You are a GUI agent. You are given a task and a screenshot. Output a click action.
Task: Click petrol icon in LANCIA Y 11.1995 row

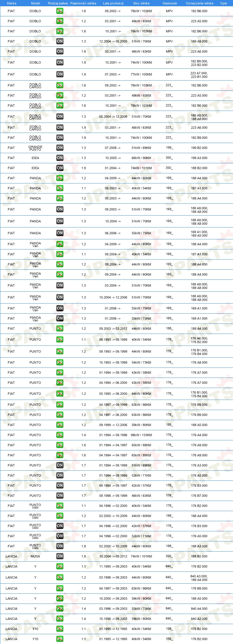tap(60, 566)
